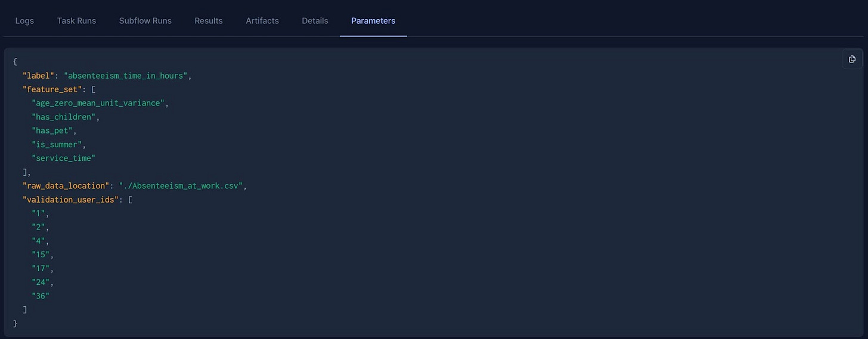Click the validation user id "15"
The image size is (868, 339).
click(x=41, y=254)
